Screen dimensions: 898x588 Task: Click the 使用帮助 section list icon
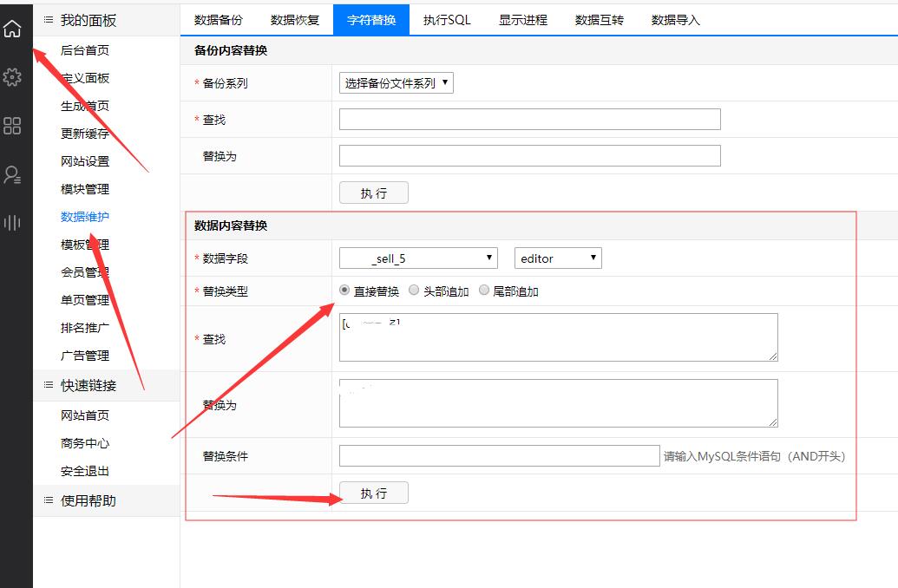pyautogui.click(x=48, y=500)
